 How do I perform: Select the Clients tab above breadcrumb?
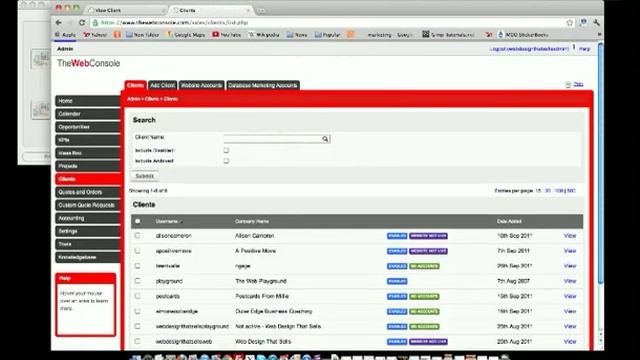tap(135, 85)
